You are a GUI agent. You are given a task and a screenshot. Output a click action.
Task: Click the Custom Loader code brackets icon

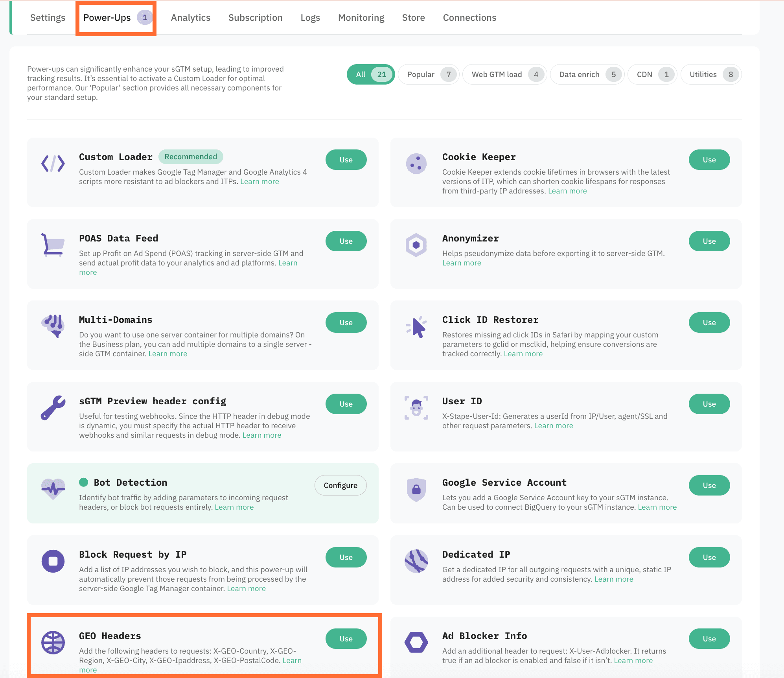click(x=53, y=163)
